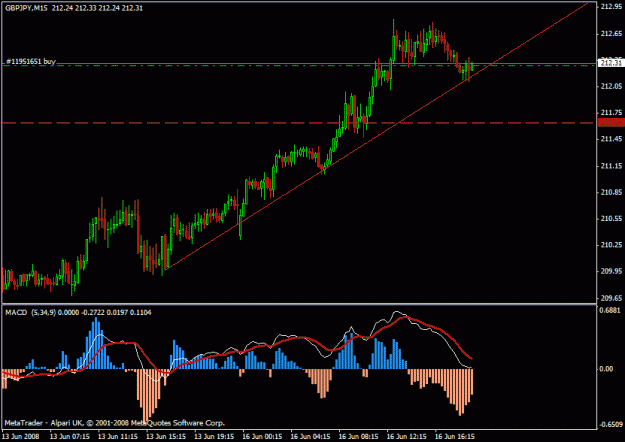Click the 16 Jun 16:15 time label

point(455,436)
